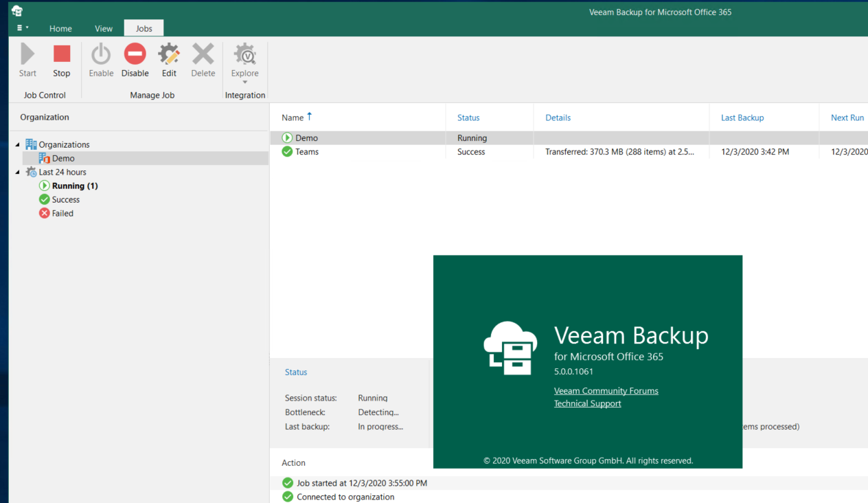Viewport: 868px width, 503px height.
Task: Open the Technical Support link
Action: [587, 403]
